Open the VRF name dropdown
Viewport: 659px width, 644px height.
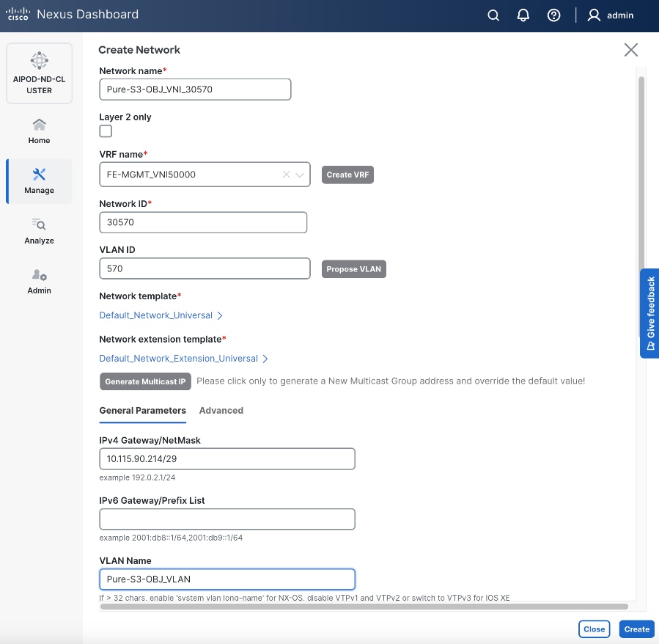[x=299, y=175]
